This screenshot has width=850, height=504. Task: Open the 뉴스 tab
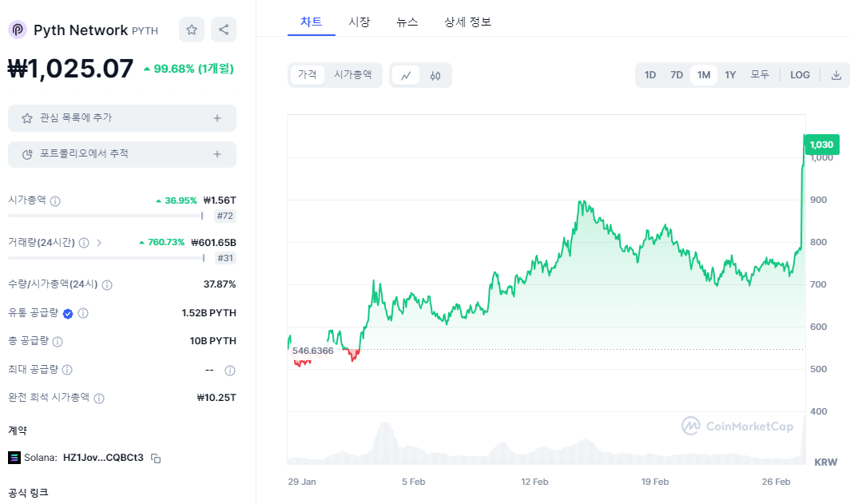407,22
